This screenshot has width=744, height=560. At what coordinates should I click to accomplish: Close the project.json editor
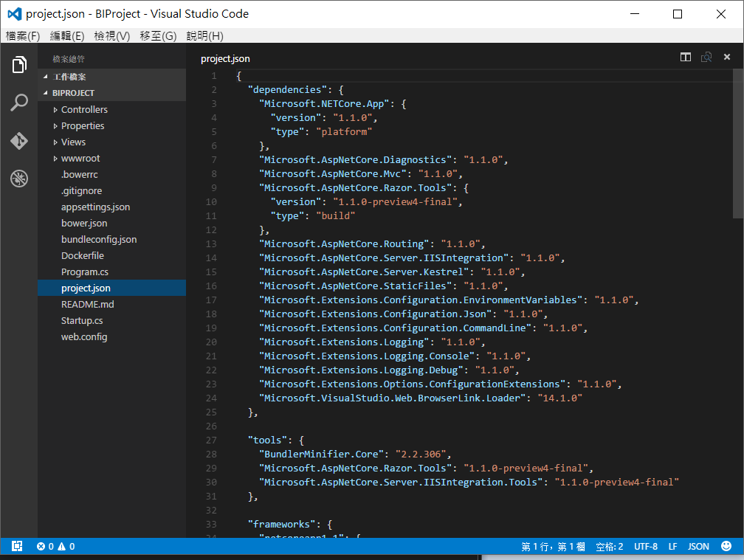(726, 57)
